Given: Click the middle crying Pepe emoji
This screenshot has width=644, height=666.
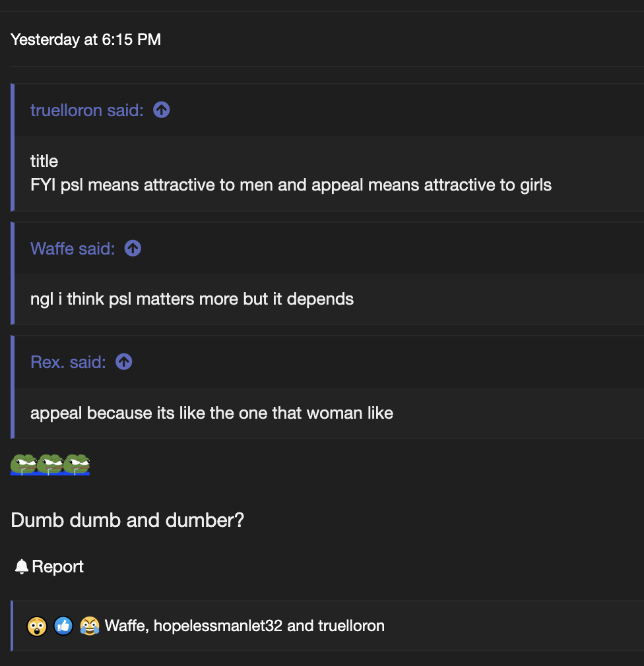Looking at the screenshot, I should (x=50, y=465).
